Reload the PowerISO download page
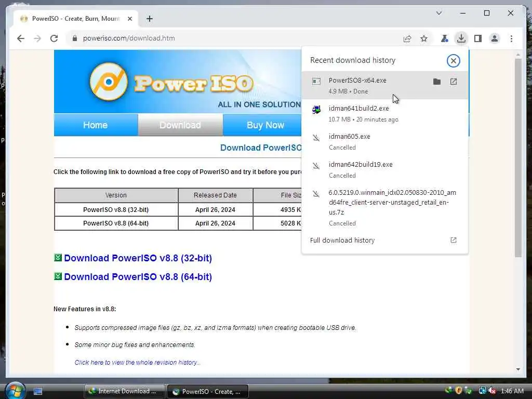Image resolution: width=532 pixels, height=399 pixels. click(x=54, y=38)
